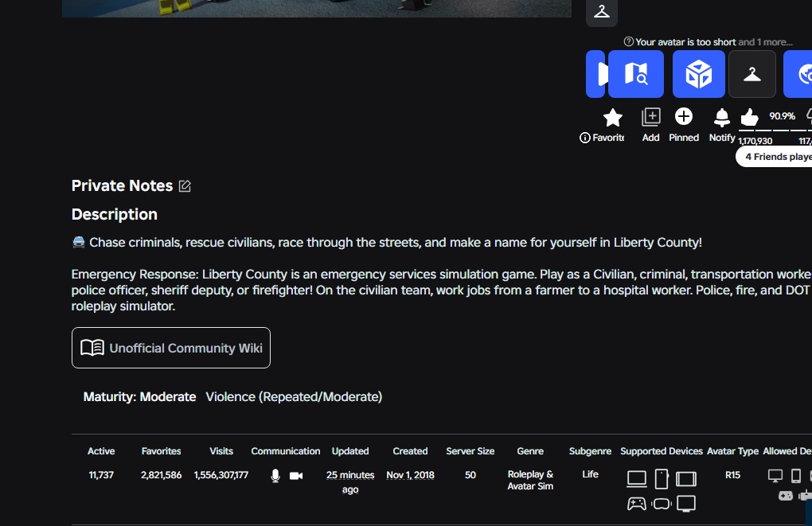The image size is (812, 526).
Task: Click the open book icon on wiki button
Action: pos(92,348)
